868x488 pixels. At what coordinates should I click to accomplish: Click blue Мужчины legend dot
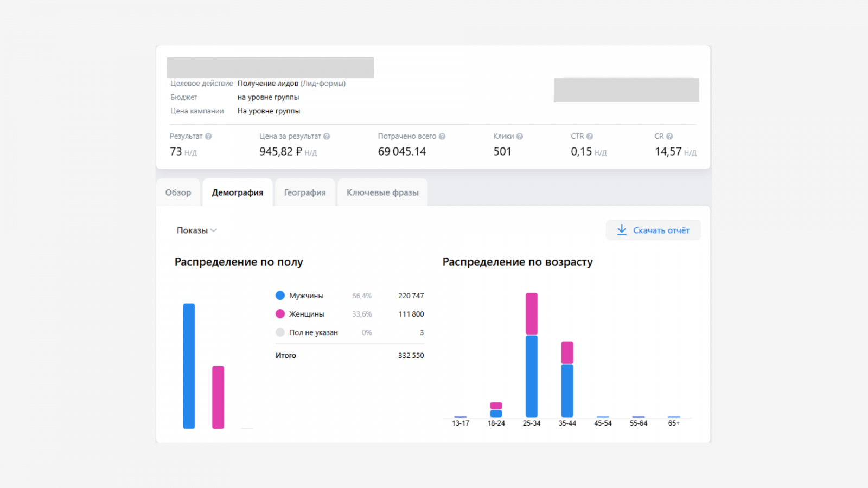coord(280,296)
